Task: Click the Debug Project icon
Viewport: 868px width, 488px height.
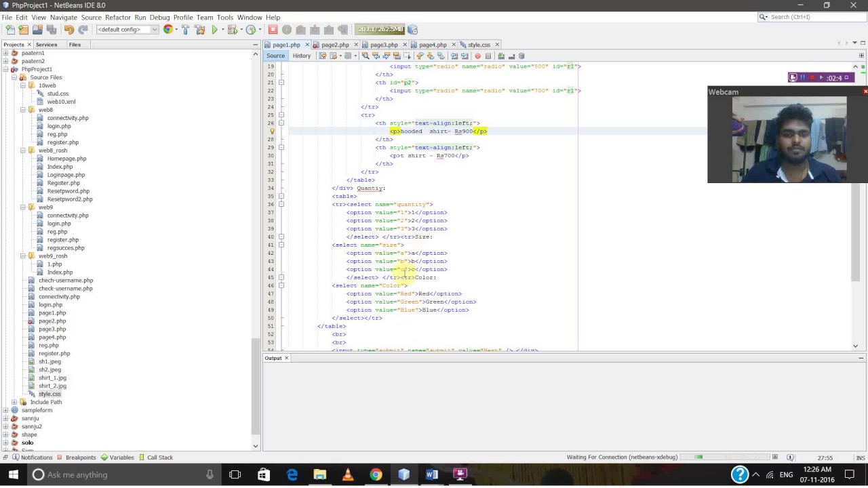Action: (x=233, y=30)
